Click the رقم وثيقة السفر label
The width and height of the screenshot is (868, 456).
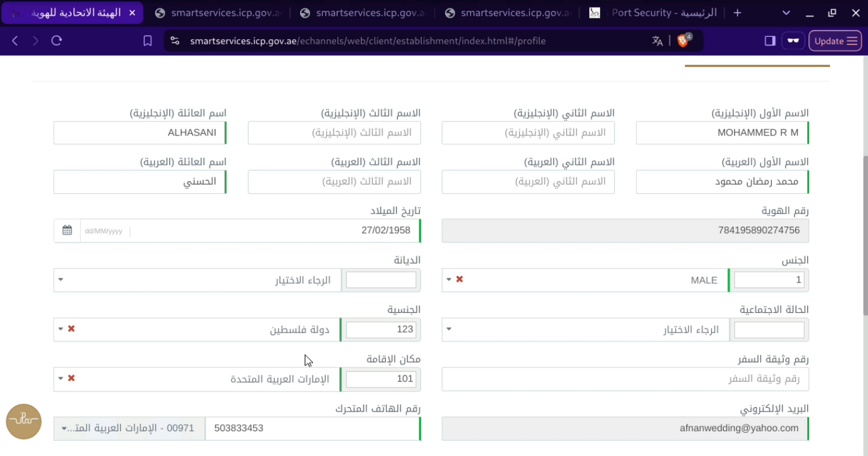(x=774, y=359)
